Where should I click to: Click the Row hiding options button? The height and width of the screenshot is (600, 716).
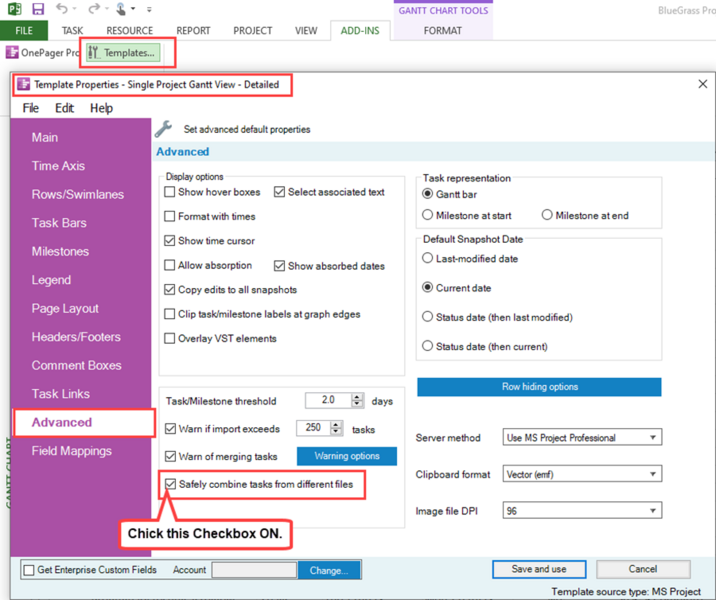pos(539,387)
